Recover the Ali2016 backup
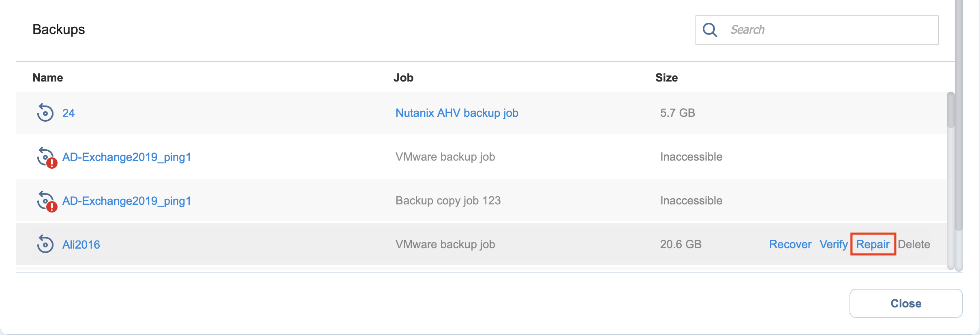Screen dimensions: 980x335 point(790,244)
